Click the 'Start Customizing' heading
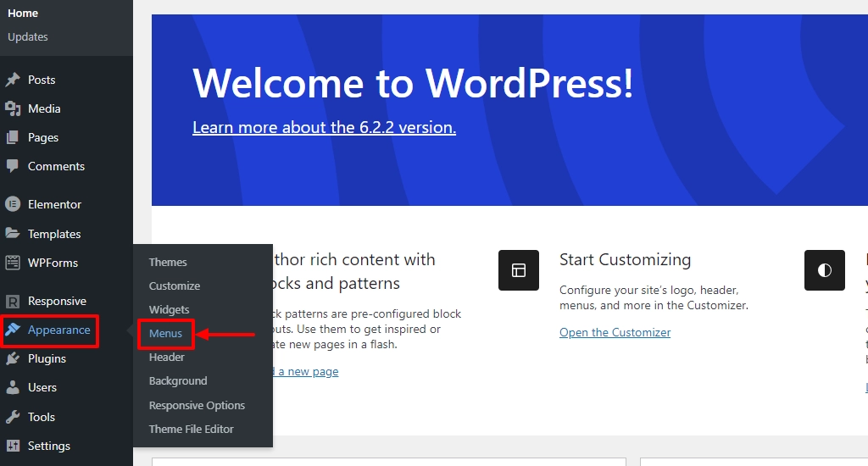The width and height of the screenshot is (868, 466). (x=625, y=259)
